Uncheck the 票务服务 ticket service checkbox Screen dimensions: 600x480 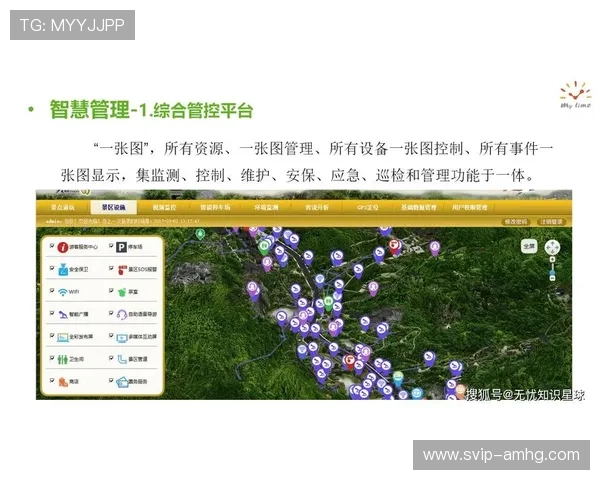111,380
